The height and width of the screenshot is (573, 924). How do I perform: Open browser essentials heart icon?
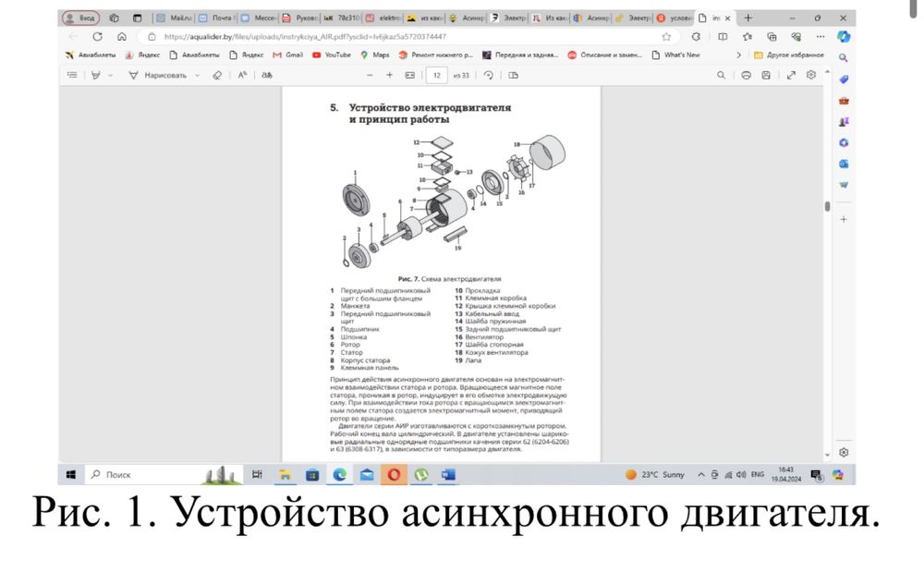click(796, 37)
